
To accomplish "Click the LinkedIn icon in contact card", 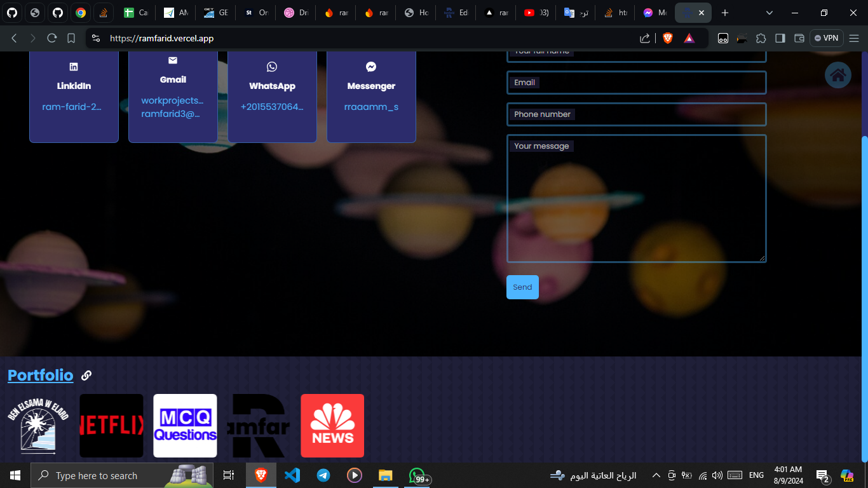I will tap(74, 67).
